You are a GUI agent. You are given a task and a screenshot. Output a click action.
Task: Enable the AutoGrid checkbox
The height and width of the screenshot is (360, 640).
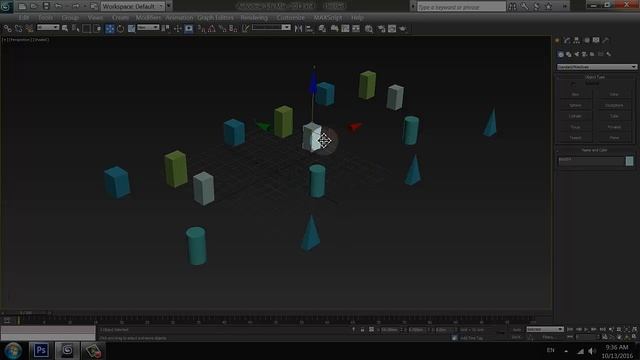point(573,84)
